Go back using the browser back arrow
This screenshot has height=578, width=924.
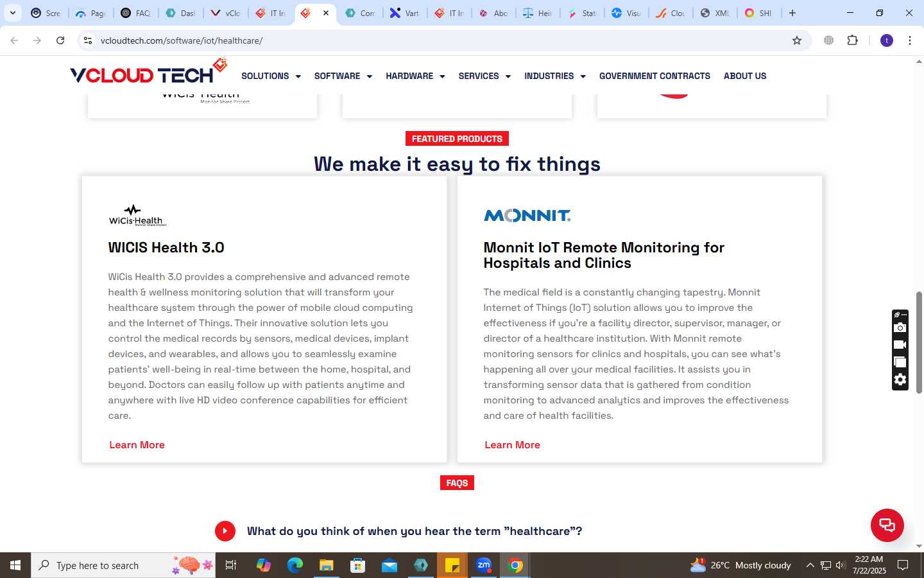pyautogui.click(x=14, y=40)
